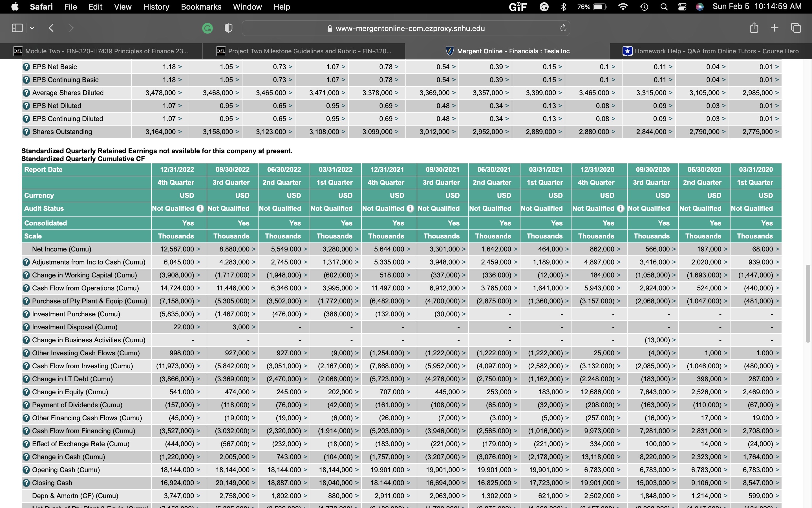Click help icon for Adjustments from Inc to Cash
Viewport: 812px width, 508px height.
(x=26, y=262)
